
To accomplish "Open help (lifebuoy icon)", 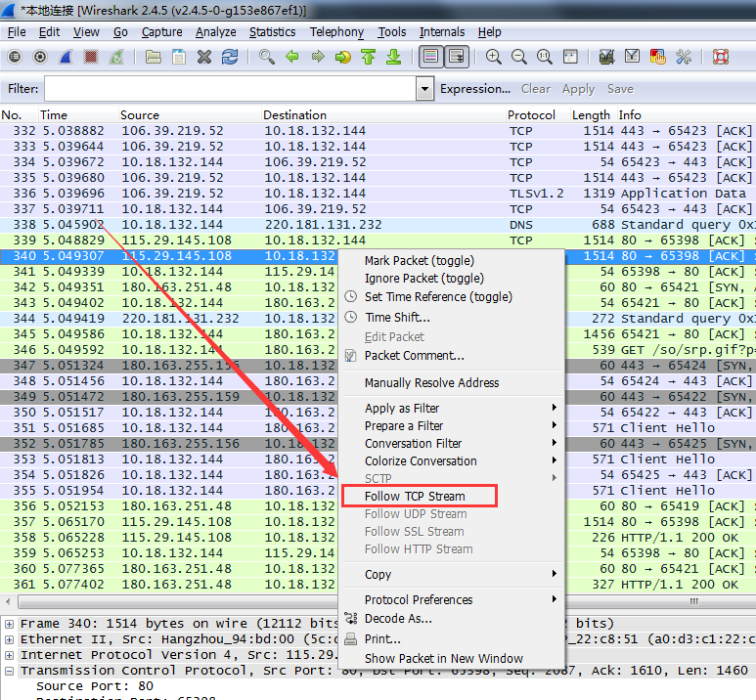I will click(721, 57).
